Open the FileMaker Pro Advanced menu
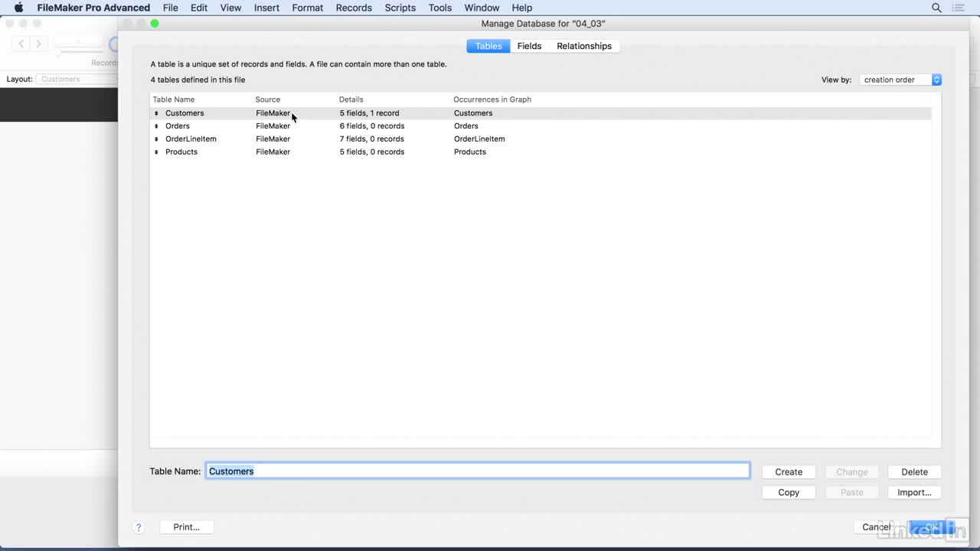 93,8
